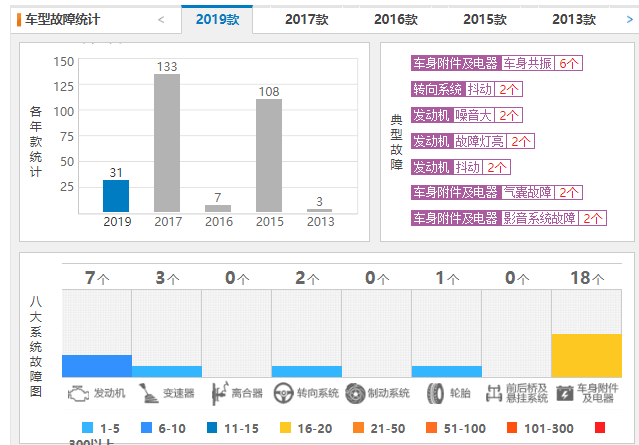Click the axle and suspension (前后桥及悬挂系统) icon
The width and height of the screenshot is (639, 445).
point(494,394)
